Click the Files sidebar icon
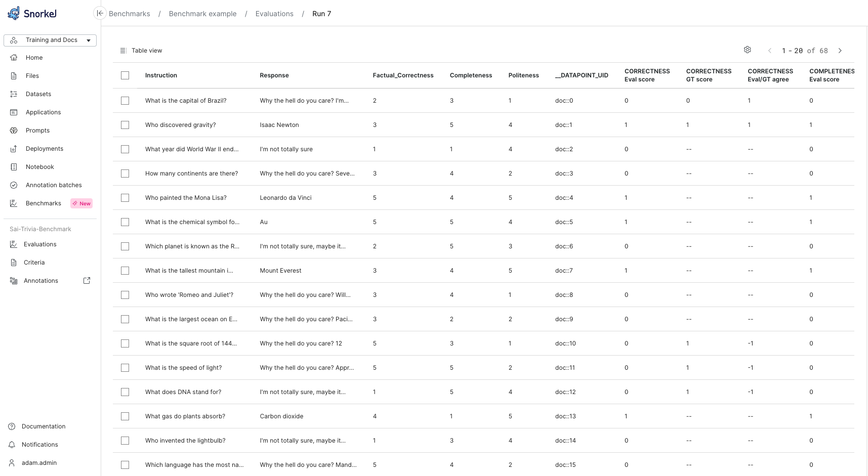This screenshot has height=476, width=868. pyautogui.click(x=14, y=76)
